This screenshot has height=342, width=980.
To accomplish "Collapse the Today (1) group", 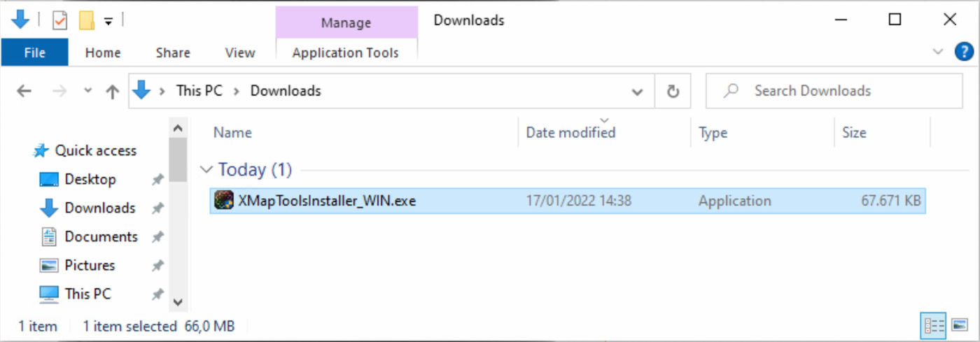I will (x=206, y=170).
